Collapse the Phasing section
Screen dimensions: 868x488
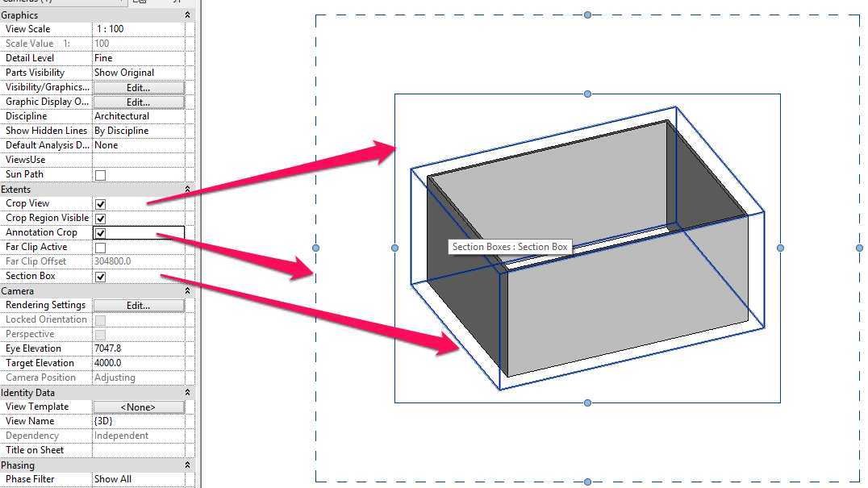pyautogui.click(x=186, y=465)
